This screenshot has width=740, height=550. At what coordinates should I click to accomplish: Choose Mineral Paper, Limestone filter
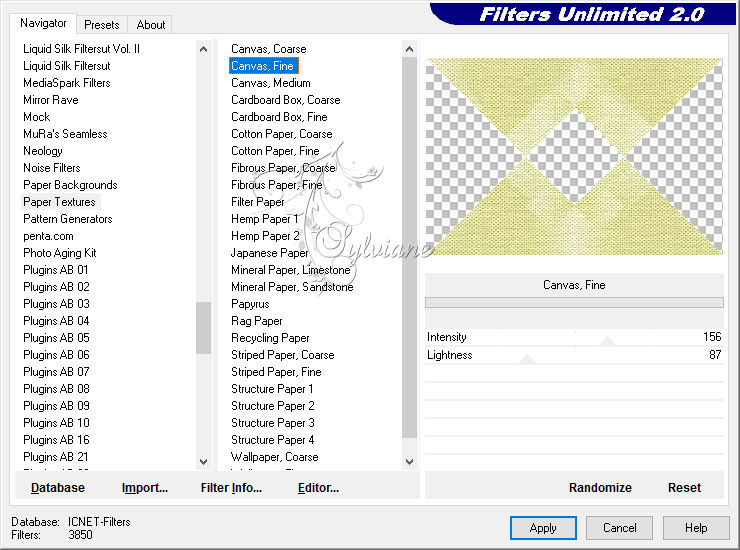(290, 270)
